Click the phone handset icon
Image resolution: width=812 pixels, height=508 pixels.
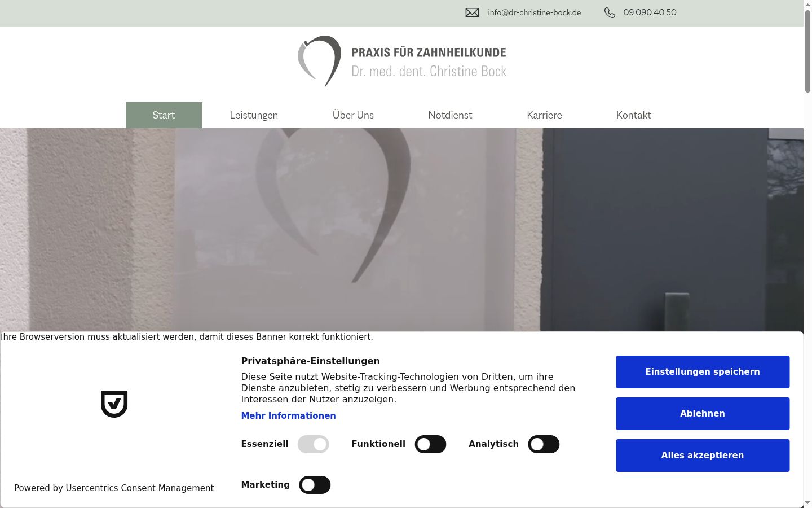[x=610, y=12]
